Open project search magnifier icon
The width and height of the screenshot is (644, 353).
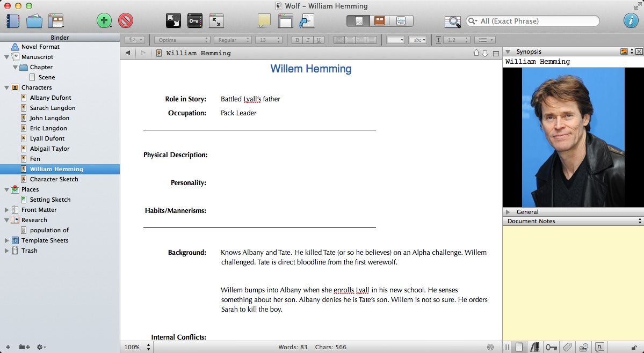pos(453,21)
